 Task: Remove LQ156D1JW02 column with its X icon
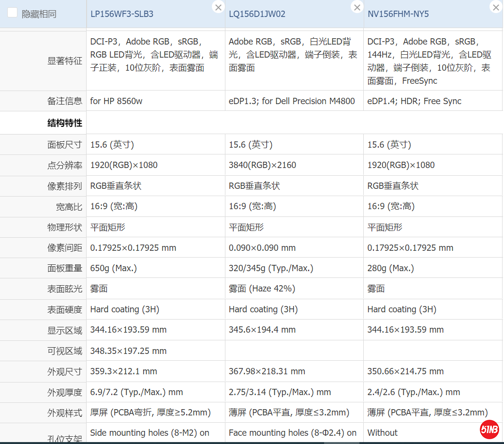click(357, 7)
